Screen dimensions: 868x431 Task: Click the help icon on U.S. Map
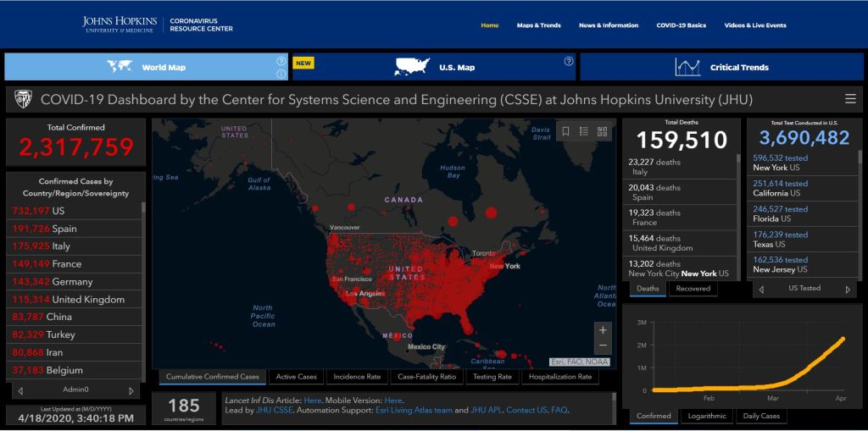(x=569, y=61)
